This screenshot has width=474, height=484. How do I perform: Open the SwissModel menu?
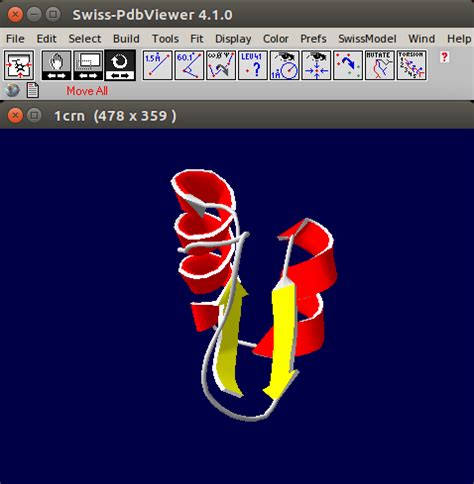tap(367, 39)
